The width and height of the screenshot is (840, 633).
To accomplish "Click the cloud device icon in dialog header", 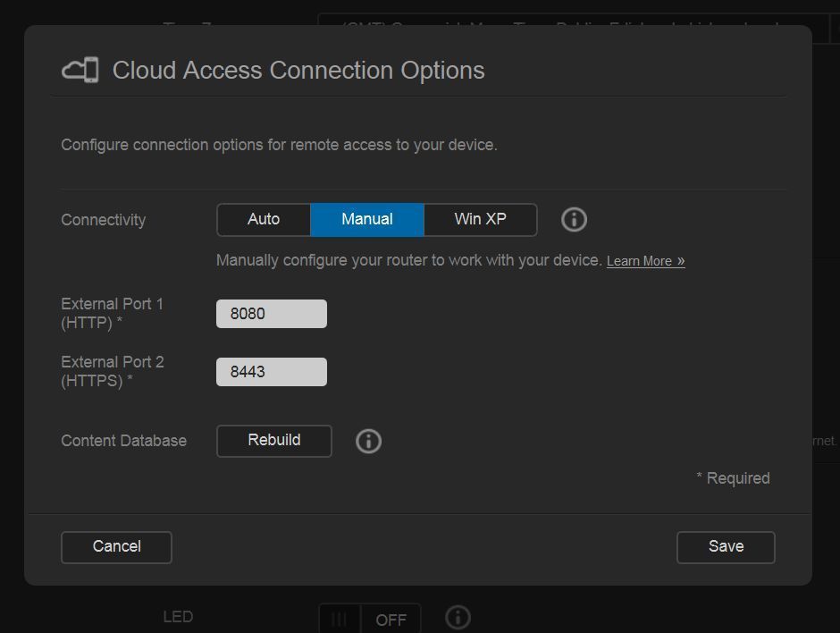I will [x=80, y=70].
